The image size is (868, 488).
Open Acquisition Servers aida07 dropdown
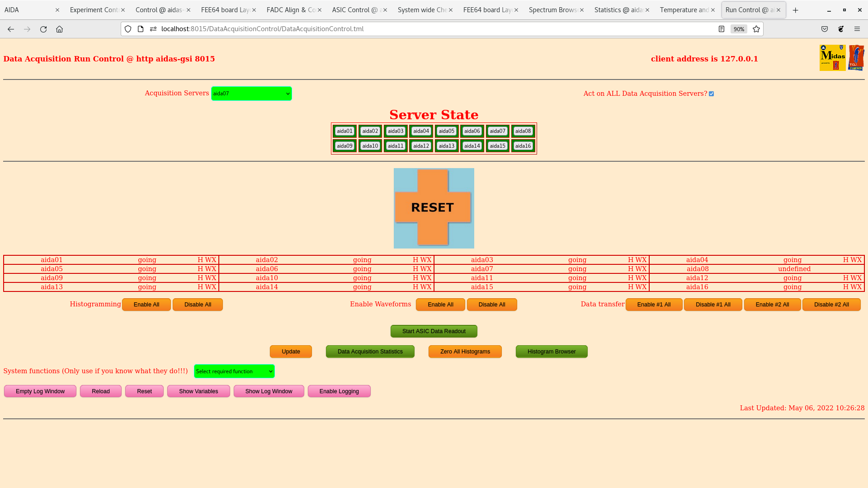click(251, 94)
